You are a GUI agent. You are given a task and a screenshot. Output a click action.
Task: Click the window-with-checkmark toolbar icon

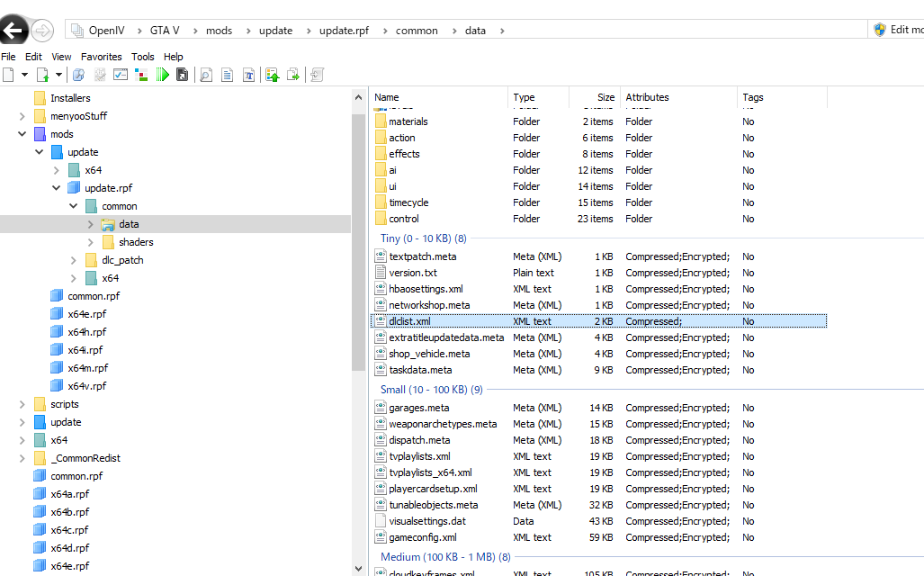(x=121, y=75)
